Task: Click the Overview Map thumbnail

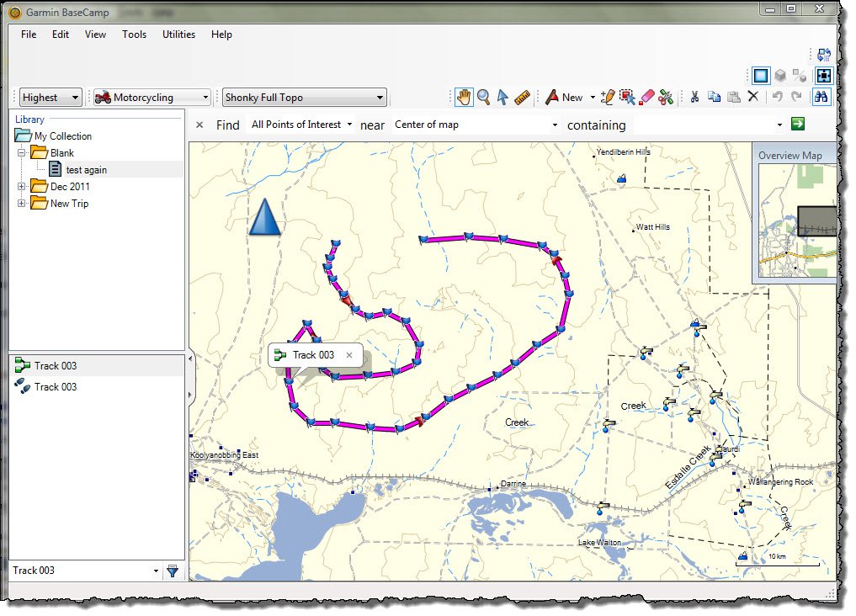Action: [798, 220]
